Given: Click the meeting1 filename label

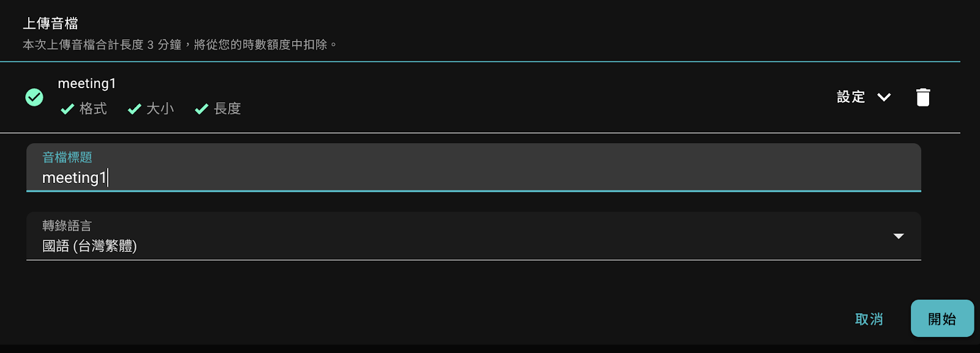Looking at the screenshot, I should pos(87,83).
